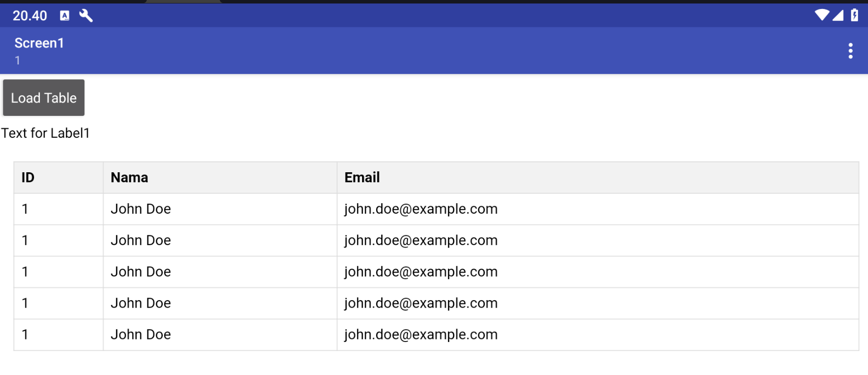
Task: Click the status bar clock showing 20.40
Action: point(30,16)
